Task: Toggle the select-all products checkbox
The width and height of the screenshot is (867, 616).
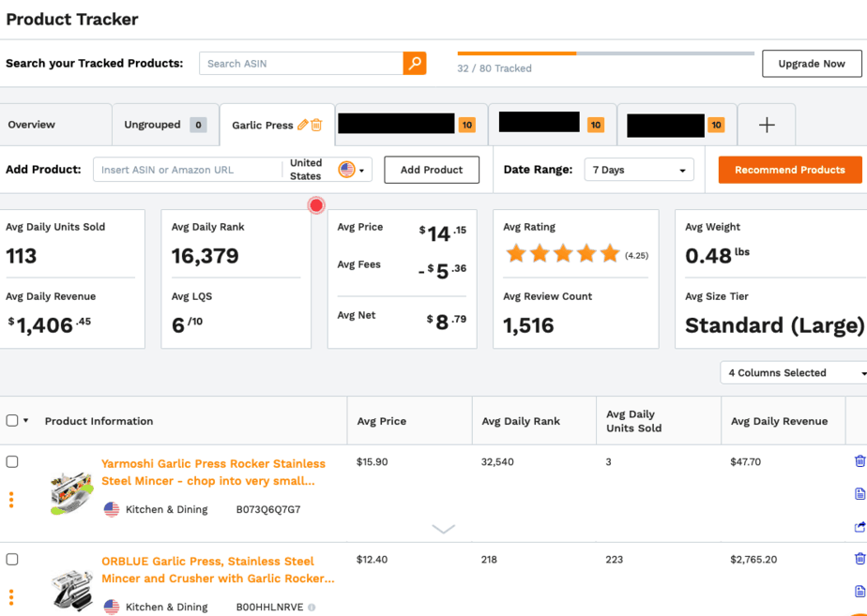Action: 12,421
